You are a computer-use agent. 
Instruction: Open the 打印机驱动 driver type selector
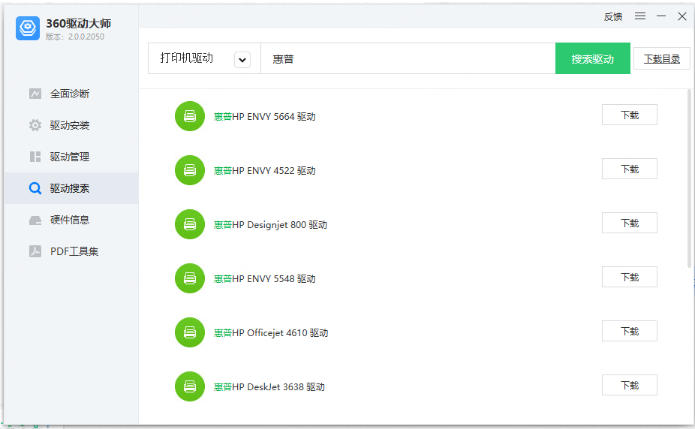204,58
